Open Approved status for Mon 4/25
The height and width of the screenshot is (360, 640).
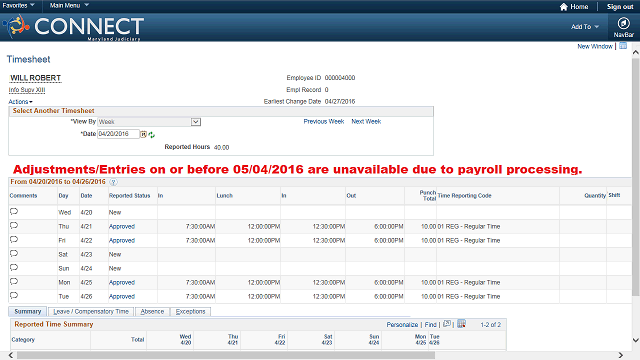click(122, 282)
